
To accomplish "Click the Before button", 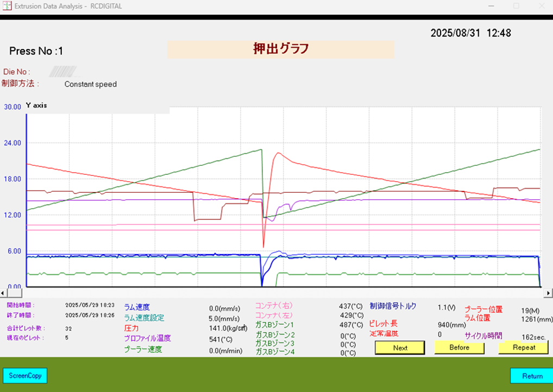I will pos(459,347).
